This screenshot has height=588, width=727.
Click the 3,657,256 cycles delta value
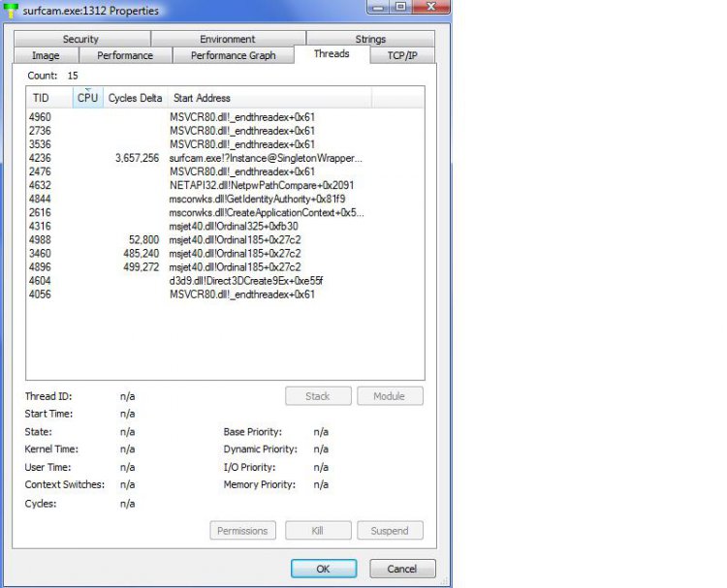tap(138, 158)
